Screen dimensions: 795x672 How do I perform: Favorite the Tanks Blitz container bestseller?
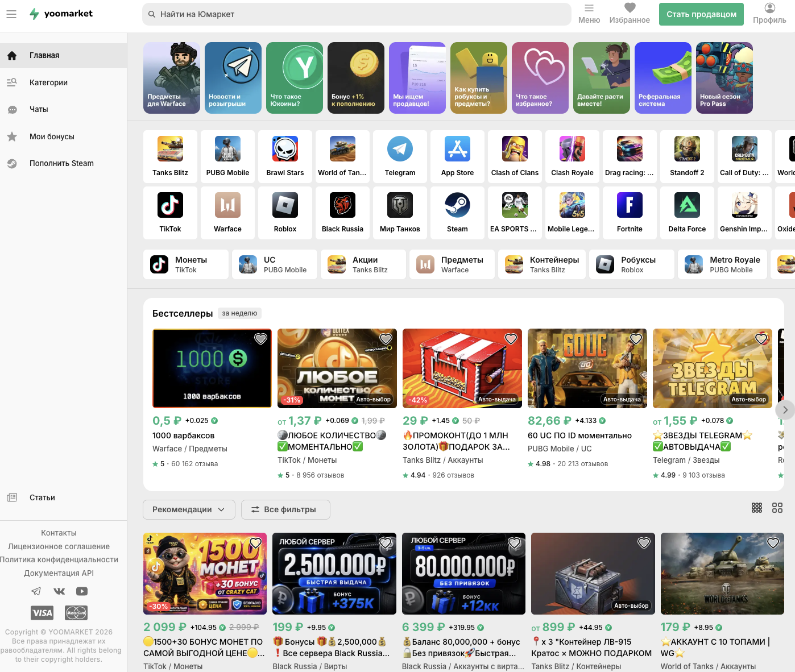coord(511,339)
